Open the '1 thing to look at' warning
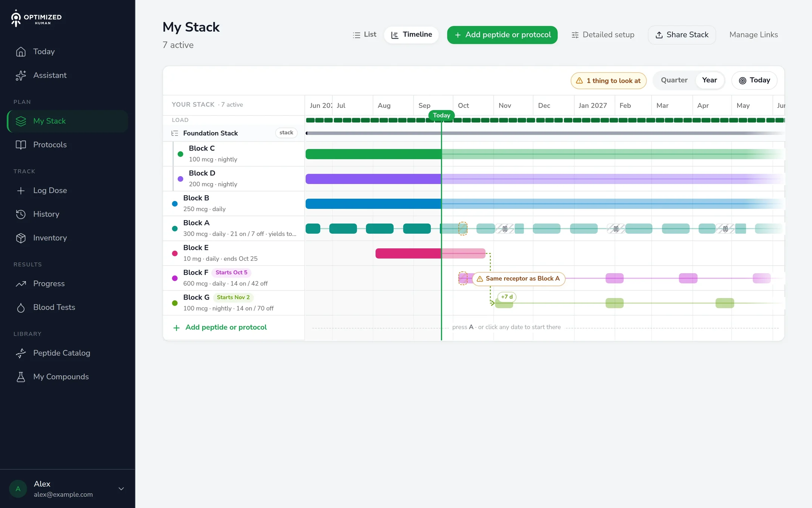The width and height of the screenshot is (812, 508). coord(609,81)
